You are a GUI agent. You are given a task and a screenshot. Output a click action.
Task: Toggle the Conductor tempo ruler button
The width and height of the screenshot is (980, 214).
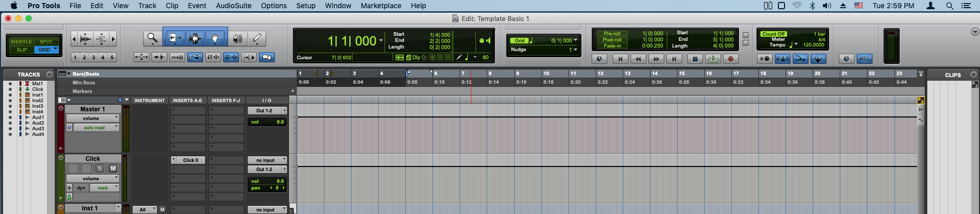click(818, 59)
